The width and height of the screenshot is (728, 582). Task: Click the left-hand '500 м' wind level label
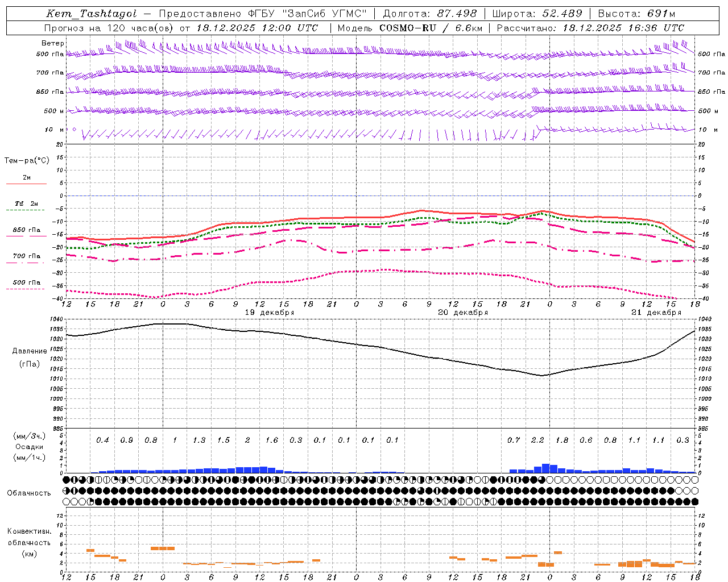click(51, 111)
